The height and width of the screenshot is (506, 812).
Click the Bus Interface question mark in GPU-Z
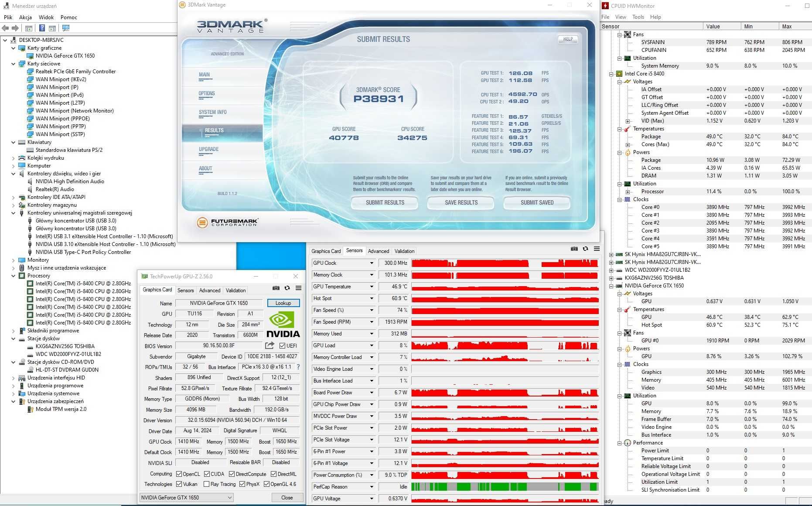coord(298,367)
